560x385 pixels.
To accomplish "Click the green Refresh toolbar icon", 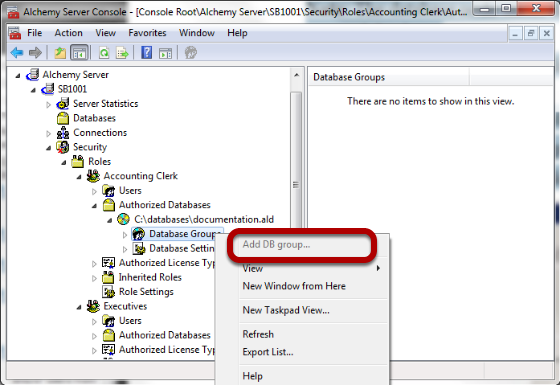I will point(104,53).
